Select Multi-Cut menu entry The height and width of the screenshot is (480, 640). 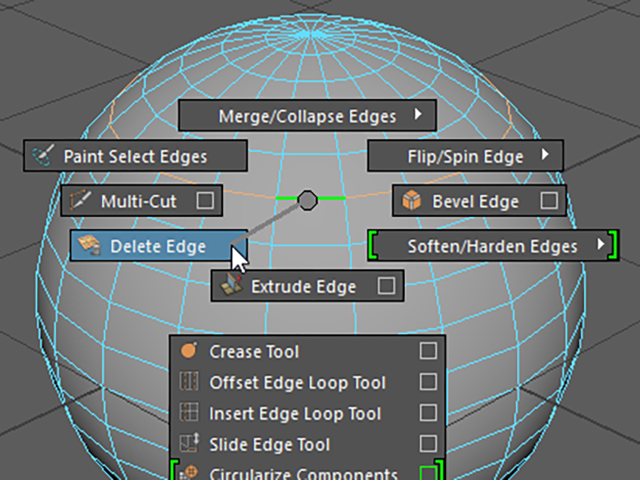tap(142, 200)
